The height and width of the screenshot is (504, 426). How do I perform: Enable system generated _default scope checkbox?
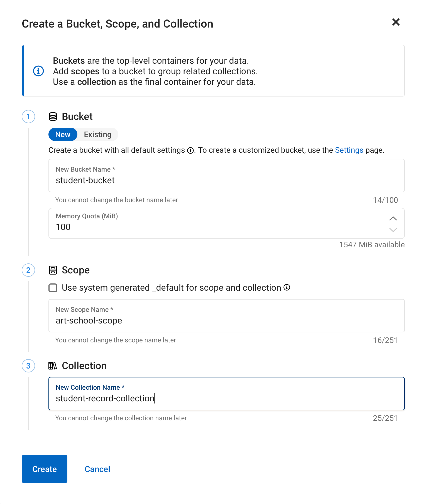[x=53, y=288]
